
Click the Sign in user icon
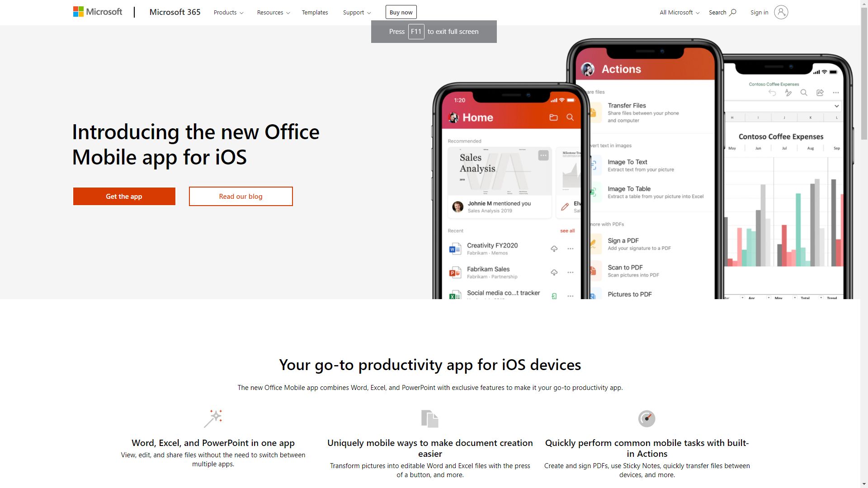(x=781, y=12)
